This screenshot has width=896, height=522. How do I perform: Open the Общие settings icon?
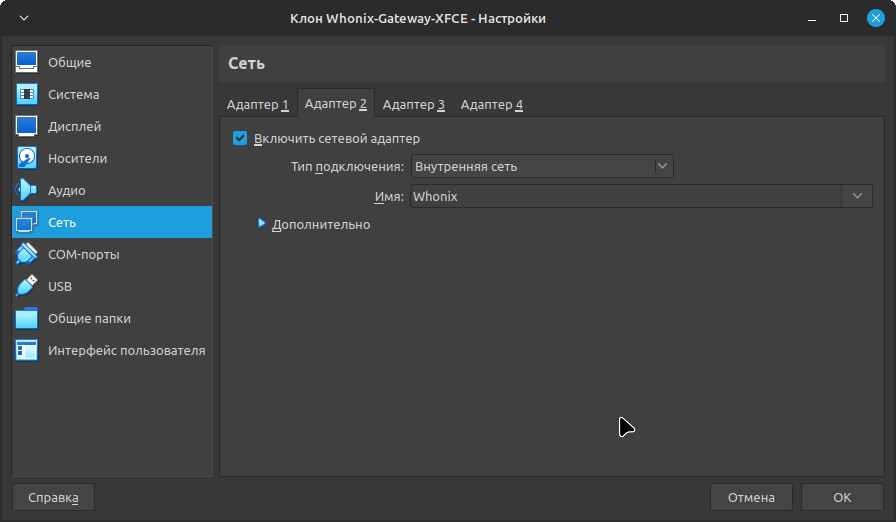coord(27,62)
